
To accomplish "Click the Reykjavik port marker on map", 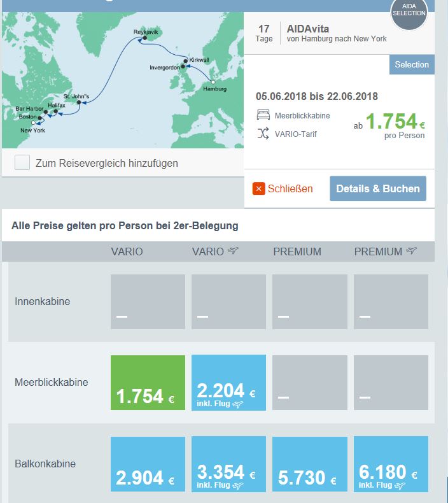I will click(145, 38).
